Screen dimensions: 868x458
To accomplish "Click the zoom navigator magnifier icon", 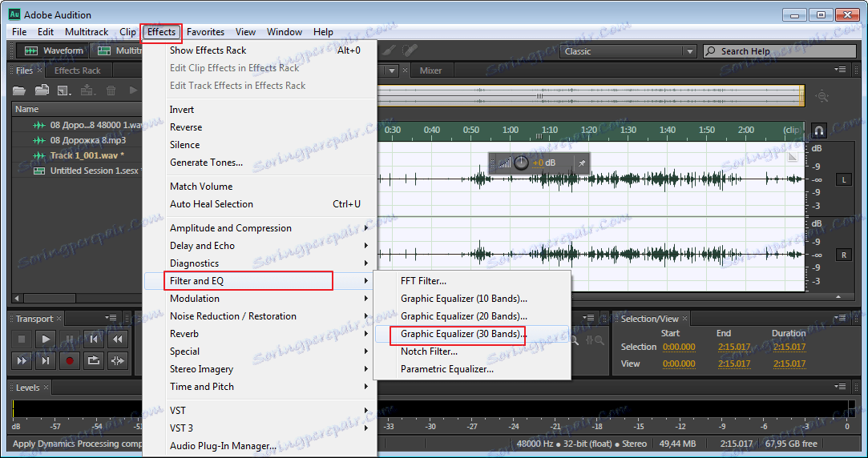I will click(822, 96).
